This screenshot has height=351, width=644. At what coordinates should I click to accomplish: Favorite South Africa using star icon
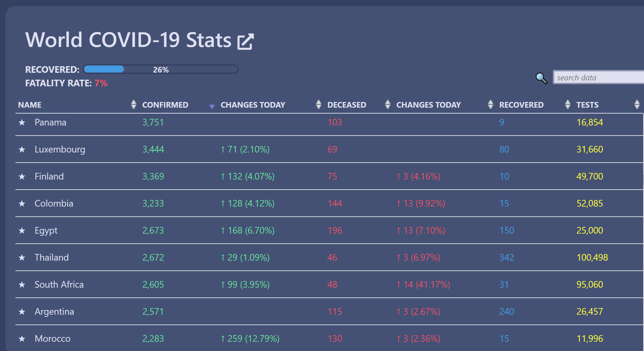coord(22,284)
